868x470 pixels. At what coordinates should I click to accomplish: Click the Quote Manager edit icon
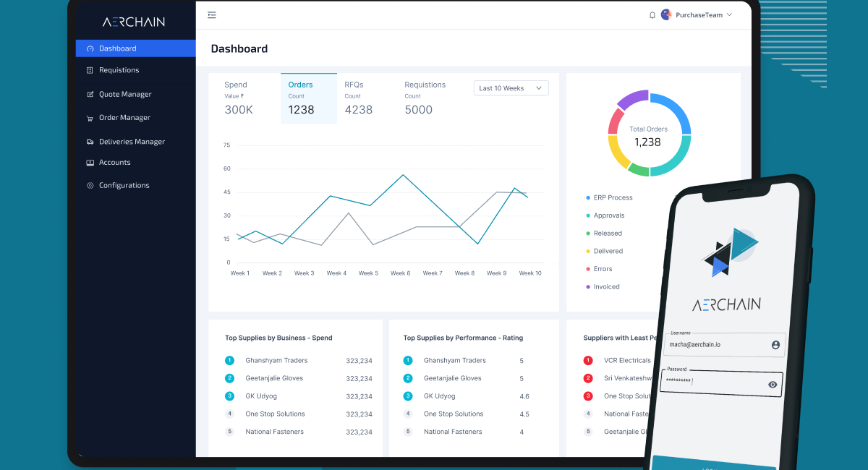[x=90, y=94]
